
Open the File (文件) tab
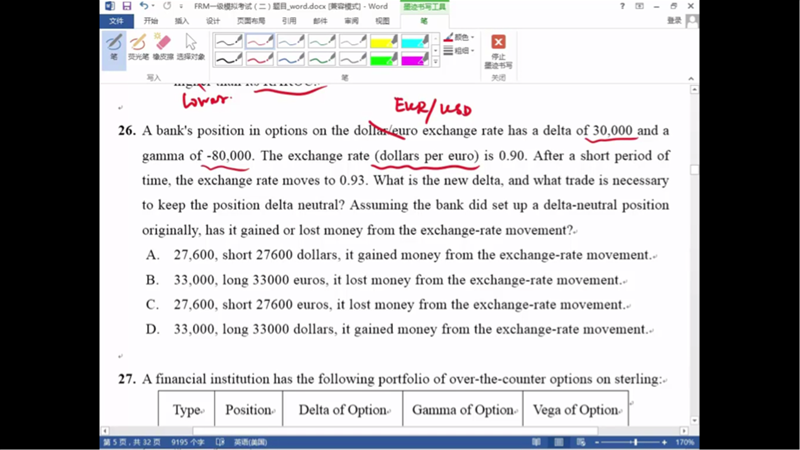(116, 20)
